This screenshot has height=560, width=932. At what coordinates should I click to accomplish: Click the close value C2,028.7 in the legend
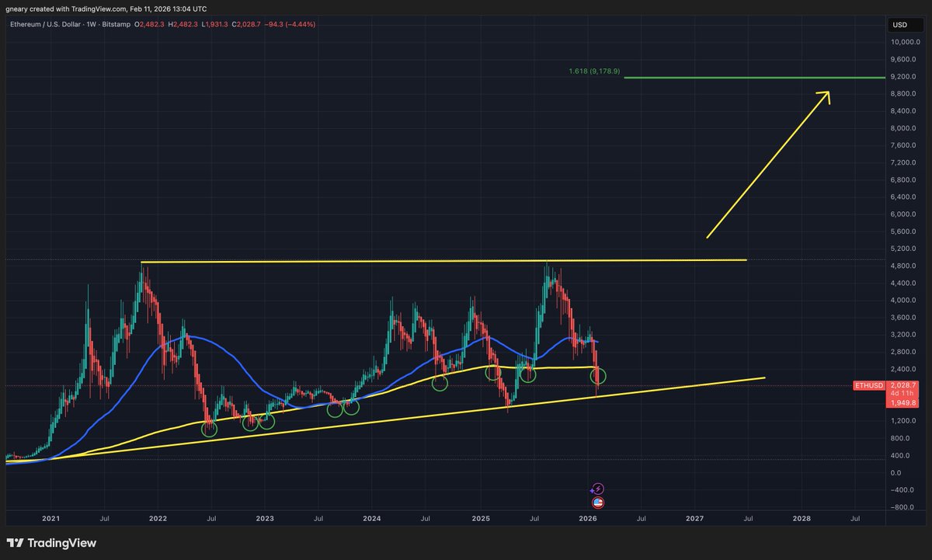click(x=246, y=24)
